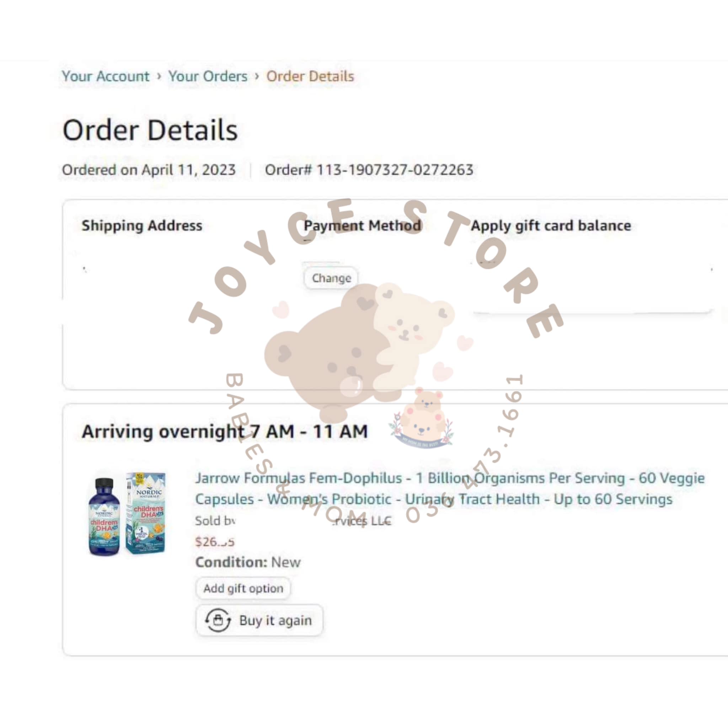
Task: Click the Ordered on April 11 date
Action: tap(149, 170)
